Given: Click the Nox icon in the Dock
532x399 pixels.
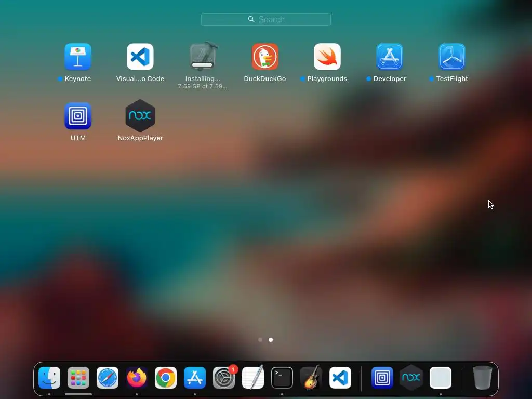Looking at the screenshot, I should 411,378.
